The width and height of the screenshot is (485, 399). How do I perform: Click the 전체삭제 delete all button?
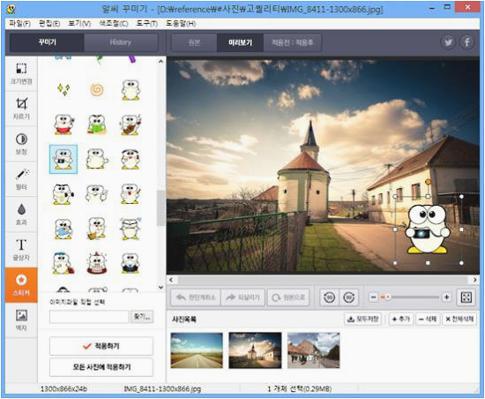[459, 319]
